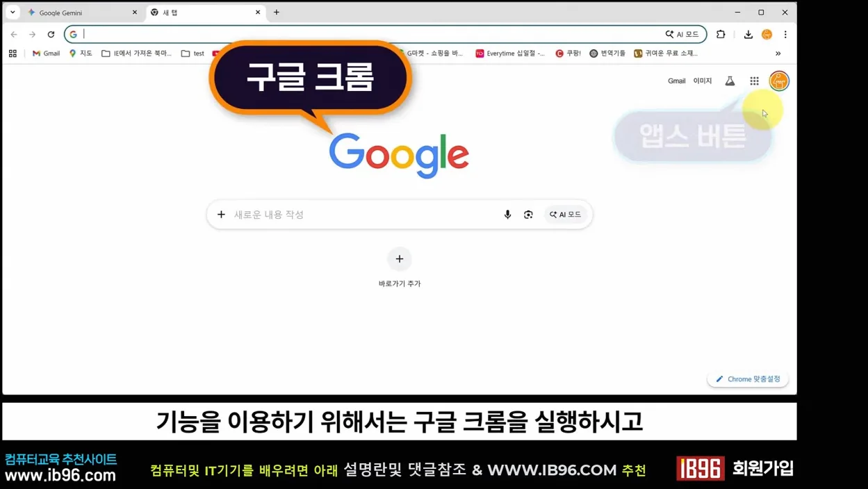Open the Downloads icon
The image size is (868, 489).
point(748,34)
